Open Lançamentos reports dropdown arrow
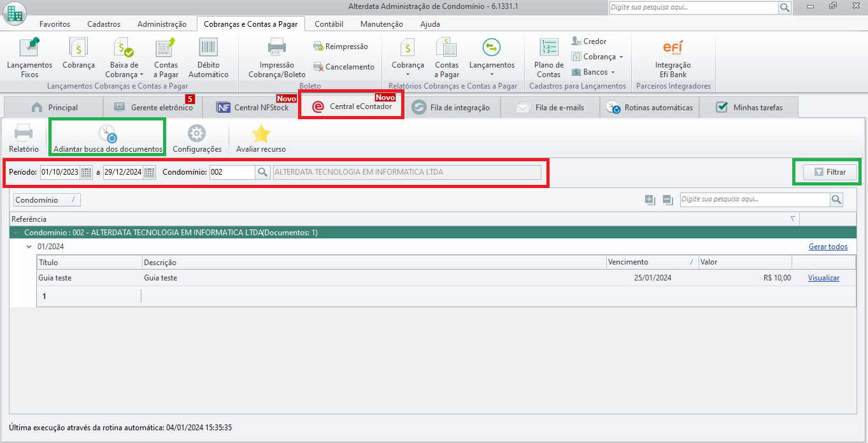 click(492, 75)
